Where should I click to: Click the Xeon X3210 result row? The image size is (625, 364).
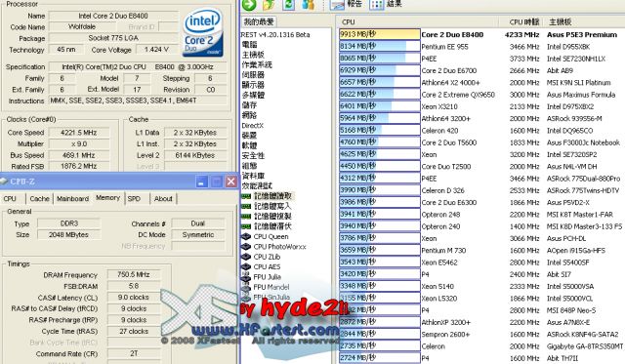(481, 106)
